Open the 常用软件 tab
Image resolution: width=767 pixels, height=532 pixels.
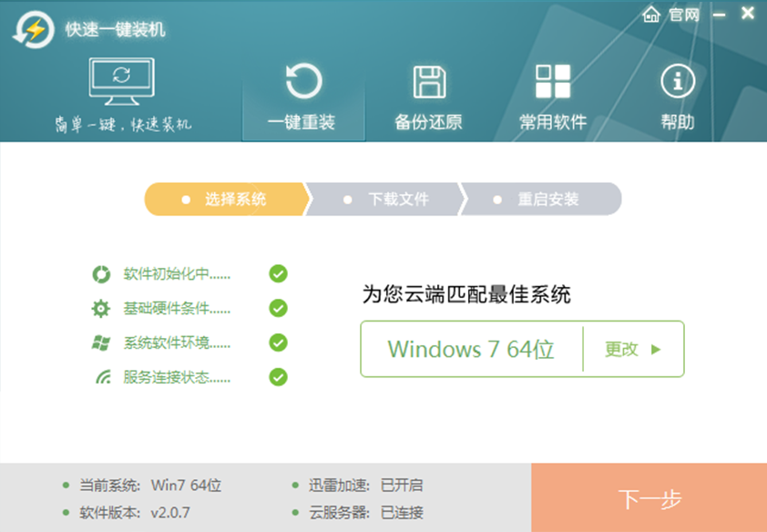[x=553, y=97]
